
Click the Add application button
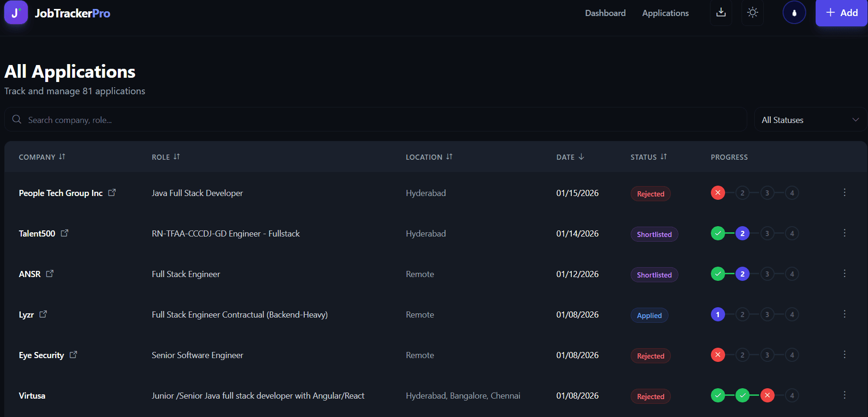tap(841, 13)
